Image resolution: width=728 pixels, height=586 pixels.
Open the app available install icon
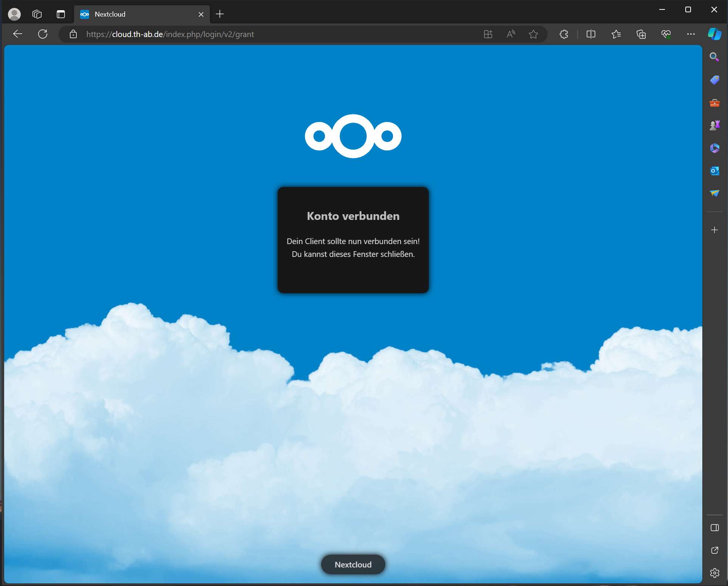[488, 34]
